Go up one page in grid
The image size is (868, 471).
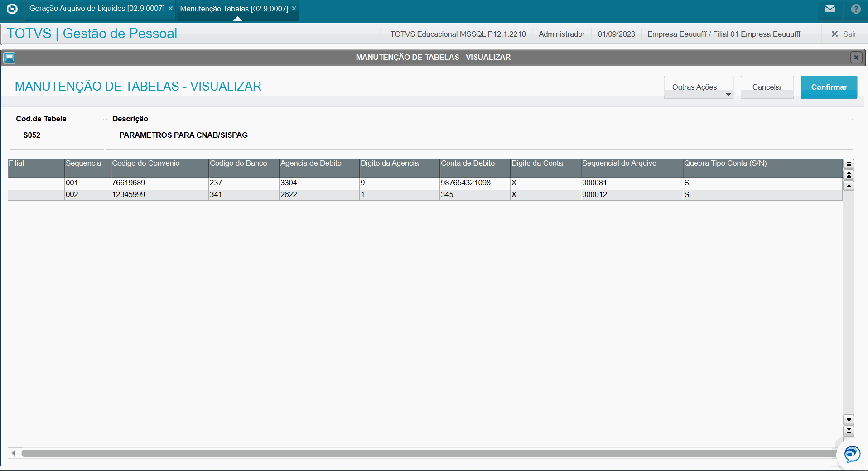tap(849, 175)
